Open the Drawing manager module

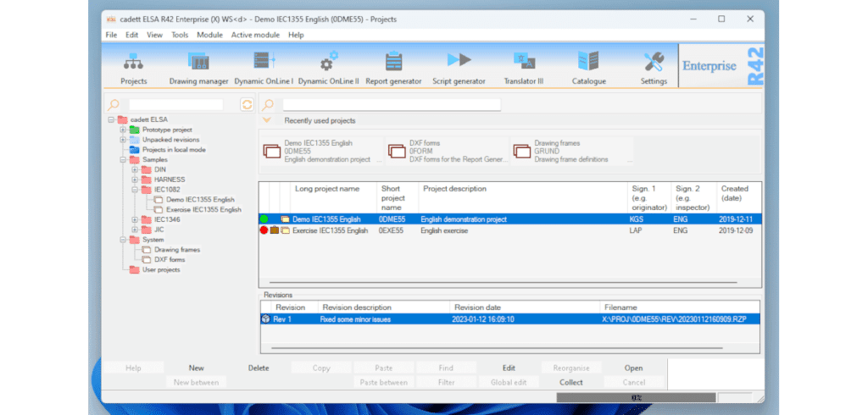(198, 68)
